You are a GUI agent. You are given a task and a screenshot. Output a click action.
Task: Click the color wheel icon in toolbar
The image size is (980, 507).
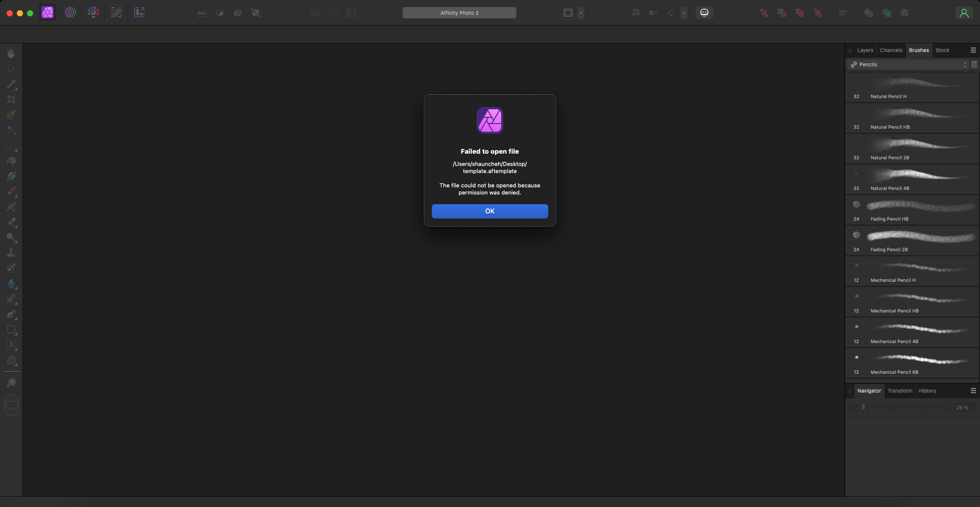238,13
